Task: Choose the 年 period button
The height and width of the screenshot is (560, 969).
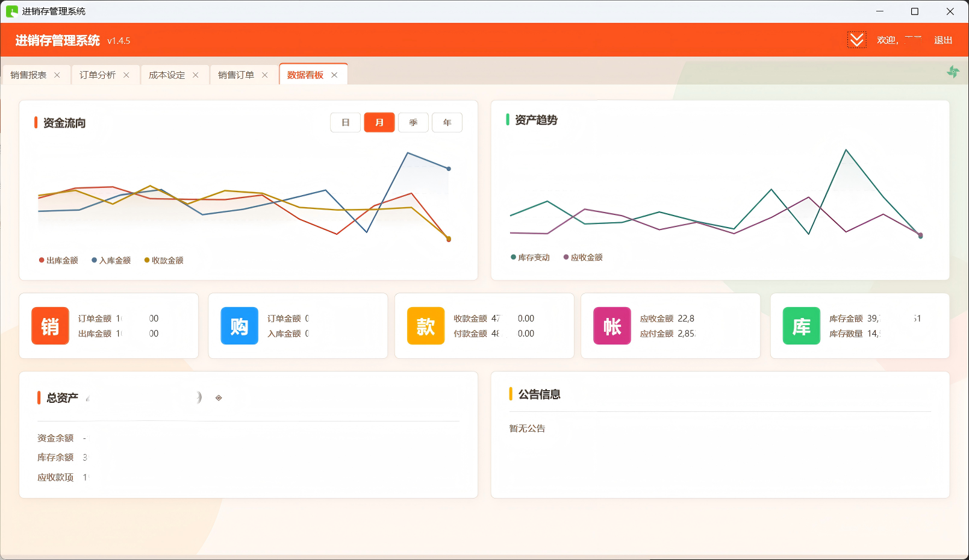Action: 447,122
